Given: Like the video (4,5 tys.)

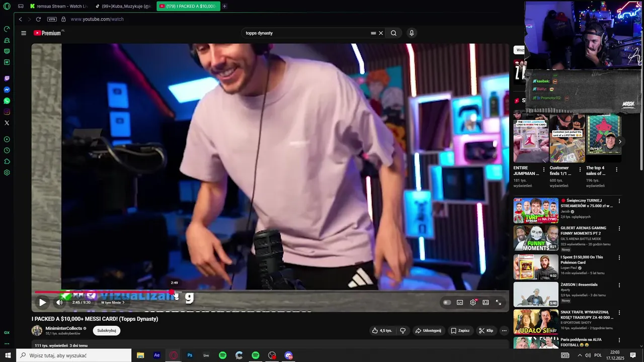Looking at the screenshot, I should (382, 331).
